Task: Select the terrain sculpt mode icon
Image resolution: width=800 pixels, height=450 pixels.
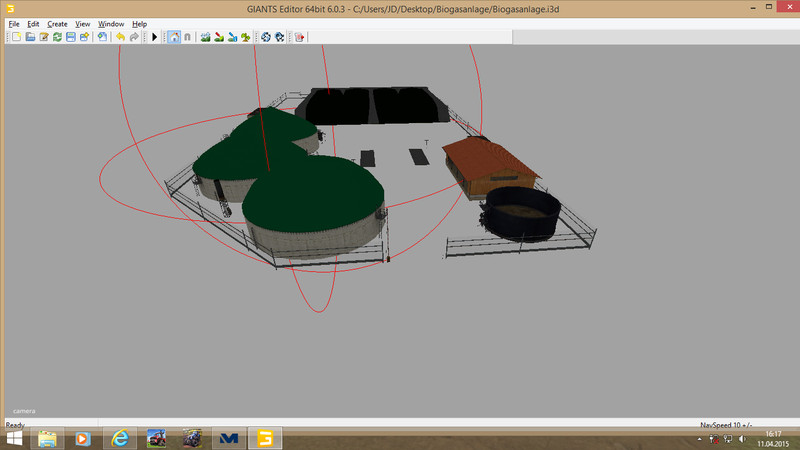Action: 204,37
